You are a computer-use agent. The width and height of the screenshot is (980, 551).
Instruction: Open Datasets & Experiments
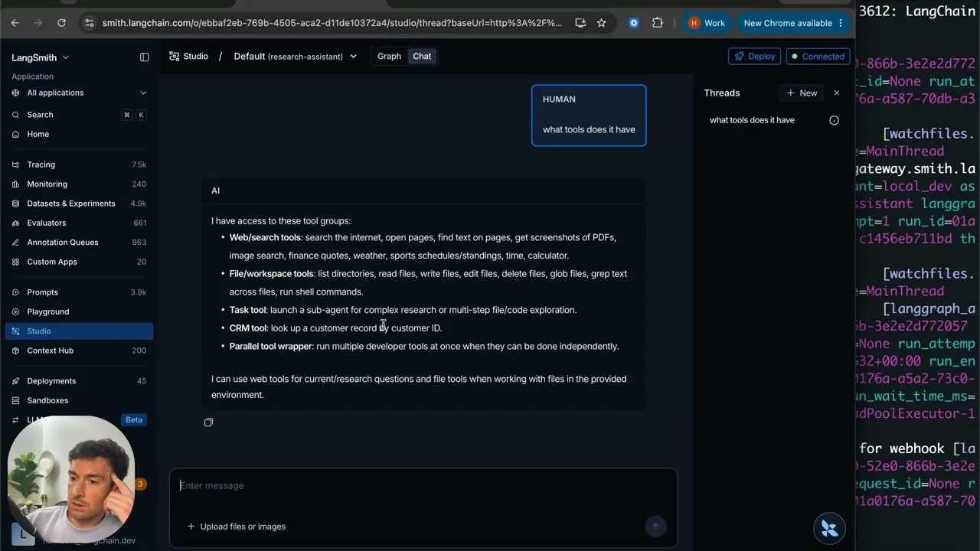[79, 204]
